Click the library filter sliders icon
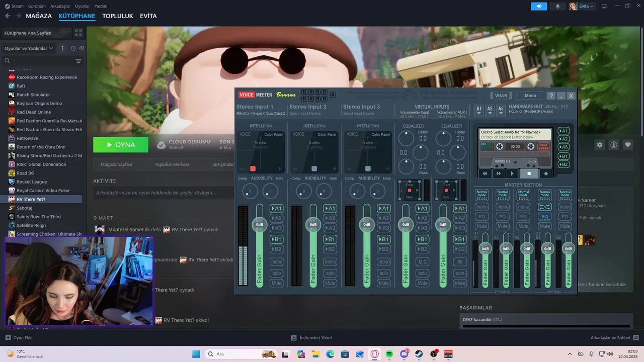This screenshot has width=644, height=362. pos(78,61)
